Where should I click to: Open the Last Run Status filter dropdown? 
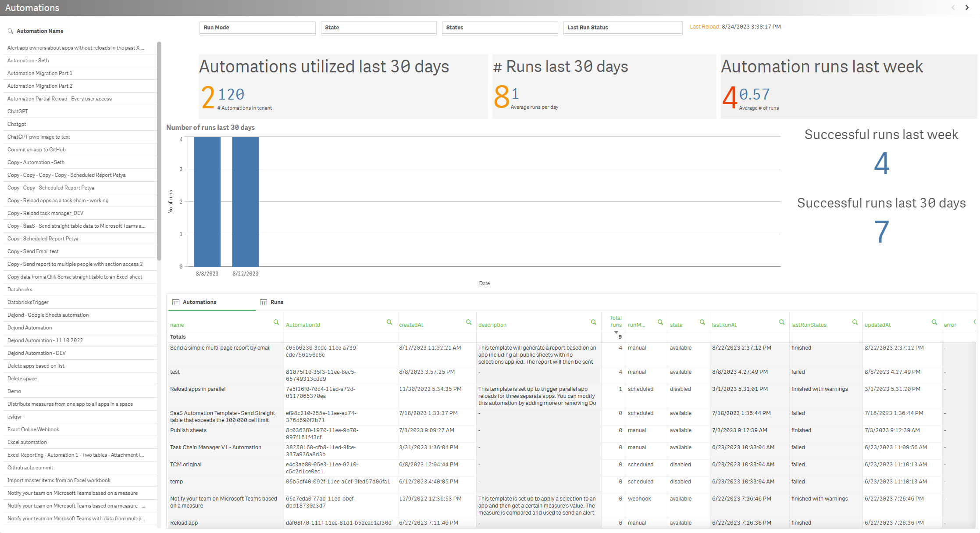point(623,28)
